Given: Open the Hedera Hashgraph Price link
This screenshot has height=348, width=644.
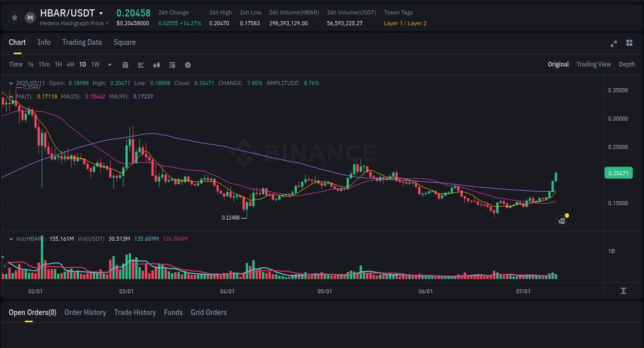Looking at the screenshot, I should point(74,23).
